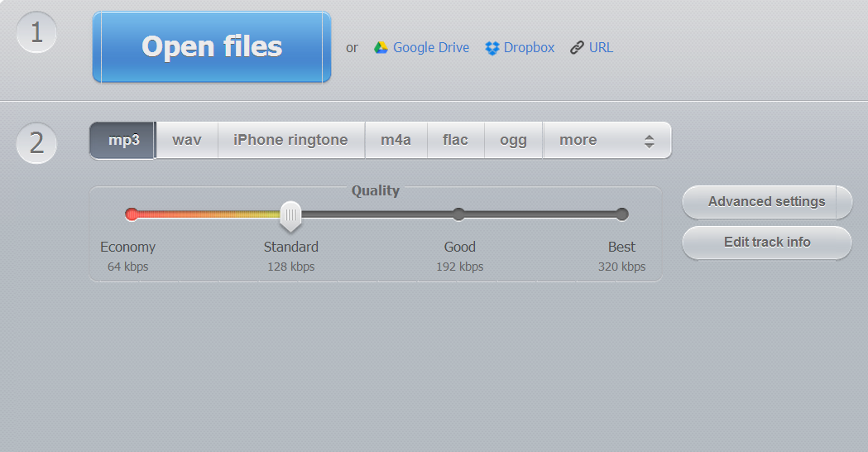868x452 pixels.
Task: Set quality slider to Best 320 kbps
Action: pos(622,214)
